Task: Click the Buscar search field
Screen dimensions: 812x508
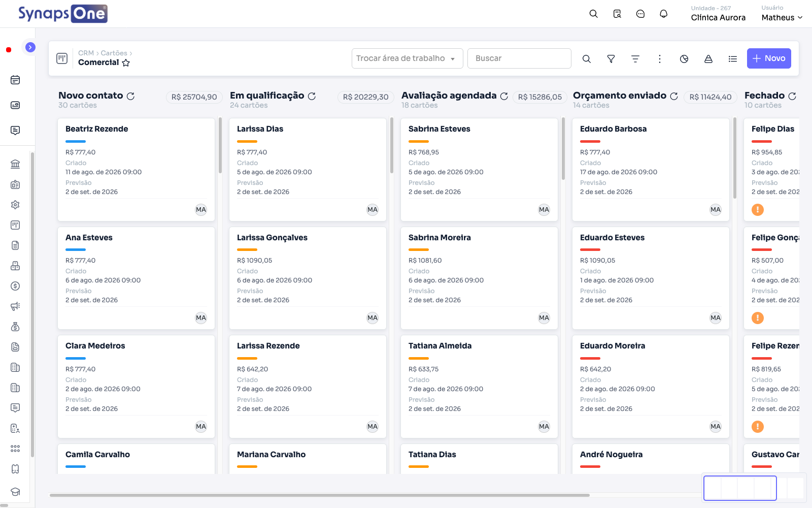Action: (x=519, y=58)
